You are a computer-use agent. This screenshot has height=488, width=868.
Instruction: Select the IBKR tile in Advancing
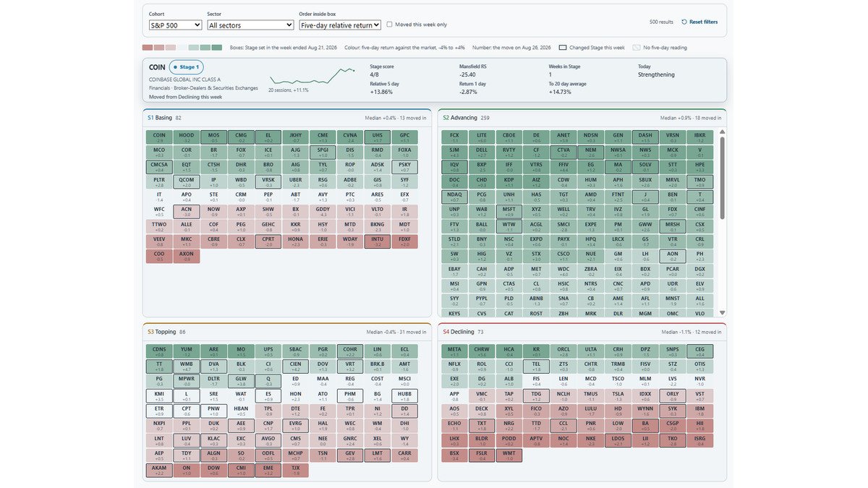click(x=699, y=137)
